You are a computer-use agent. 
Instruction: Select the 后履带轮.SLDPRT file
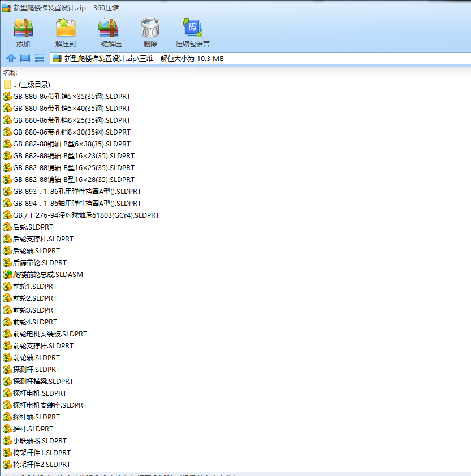[x=35, y=262]
